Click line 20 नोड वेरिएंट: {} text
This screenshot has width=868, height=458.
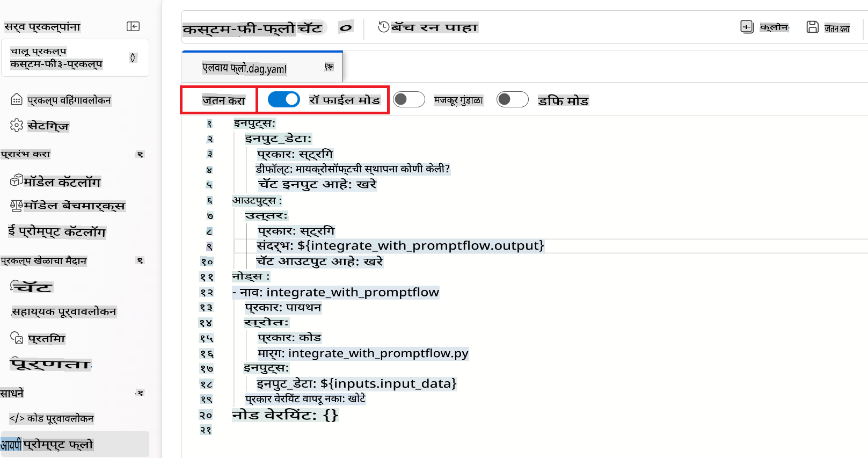click(285, 415)
